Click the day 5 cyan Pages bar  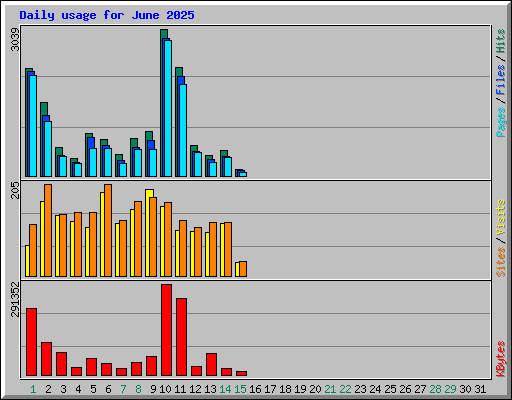pyautogui.click(x=93, y=162)
